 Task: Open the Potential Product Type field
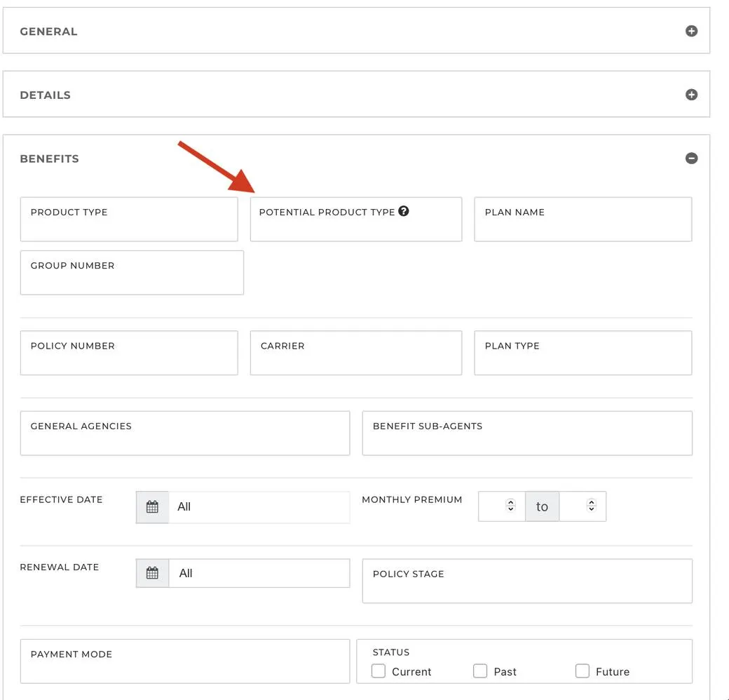355,219
